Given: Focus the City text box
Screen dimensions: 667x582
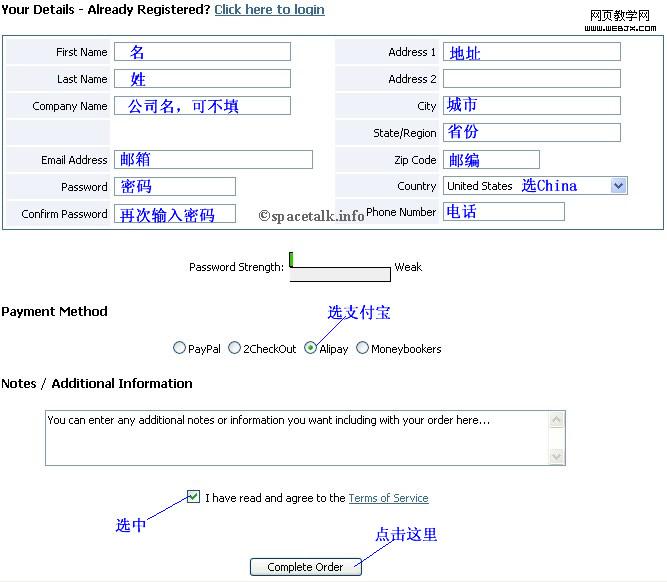Looking at the screenshot, I should pos(531,106).
